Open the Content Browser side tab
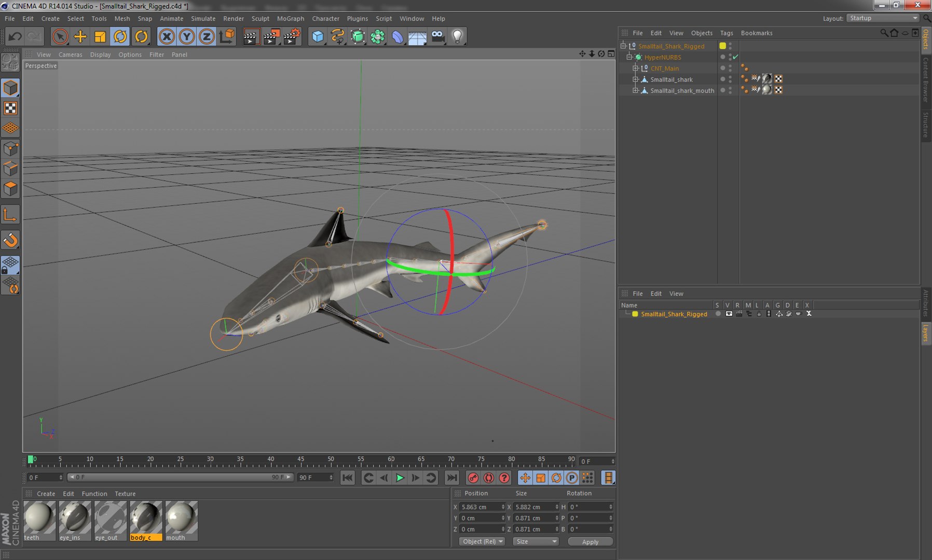Image resolution: width=932 pixels, height=560 pixels. (x=926, y=79)
